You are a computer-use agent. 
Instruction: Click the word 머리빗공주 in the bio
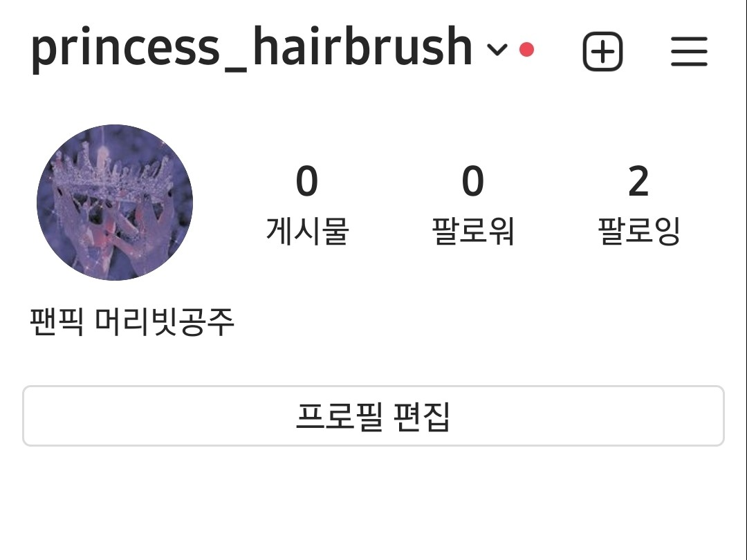(x=165, y=322)
